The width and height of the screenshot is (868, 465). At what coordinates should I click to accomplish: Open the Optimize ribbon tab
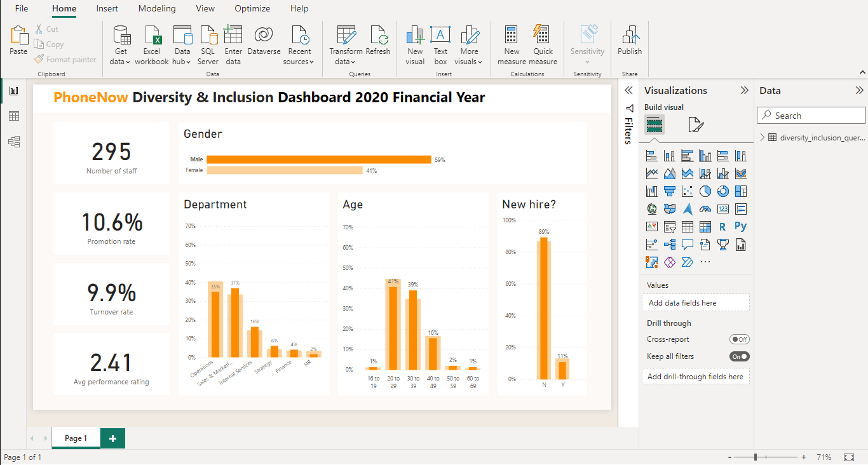(252, 9)
